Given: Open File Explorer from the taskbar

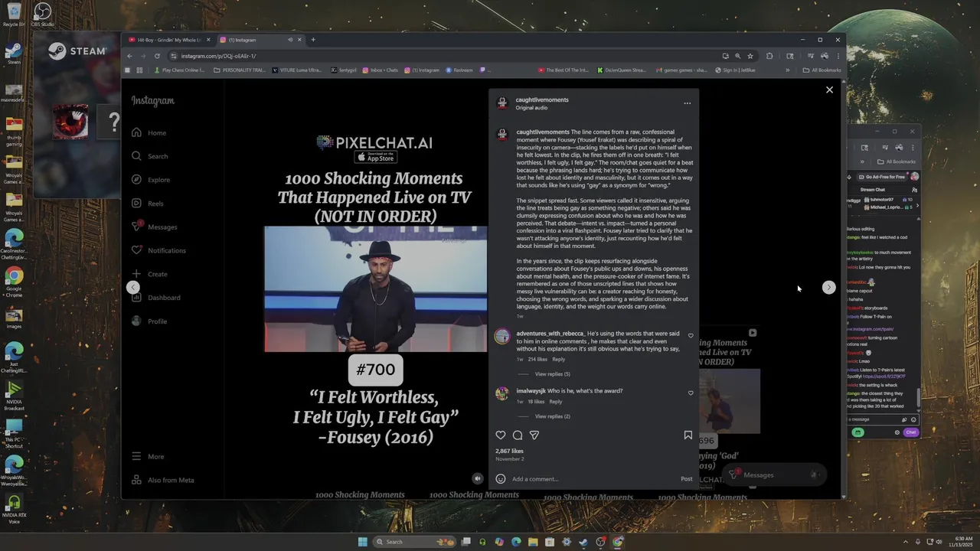Looking at the screenshot, I should click(x=533, y=542).
